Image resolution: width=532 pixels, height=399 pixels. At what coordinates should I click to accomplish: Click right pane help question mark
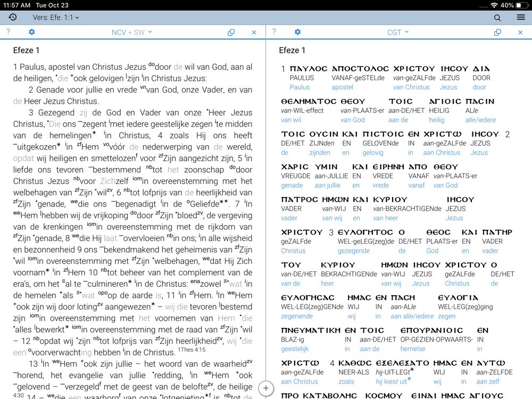pos(274,32)
